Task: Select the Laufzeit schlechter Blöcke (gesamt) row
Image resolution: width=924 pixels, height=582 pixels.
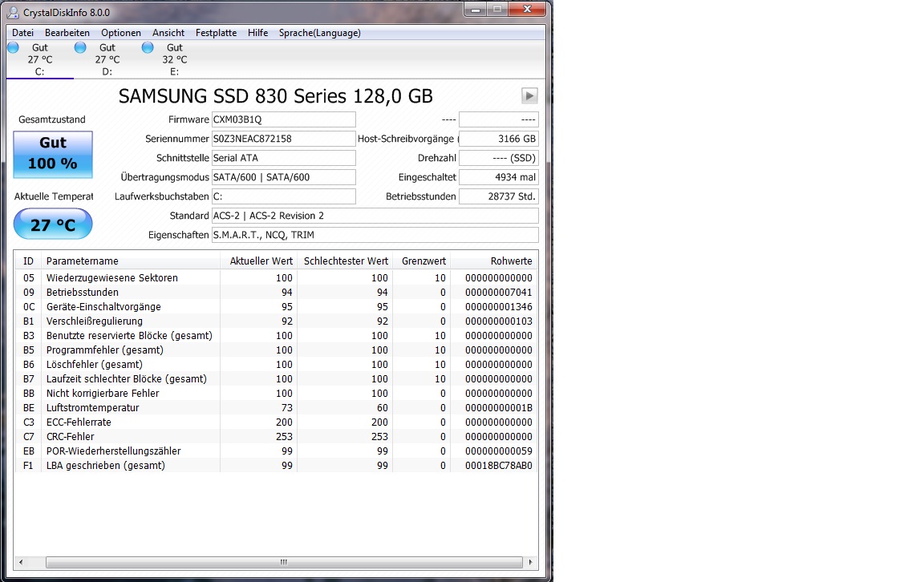Action: pyautogui.click(x=276, y=378)
